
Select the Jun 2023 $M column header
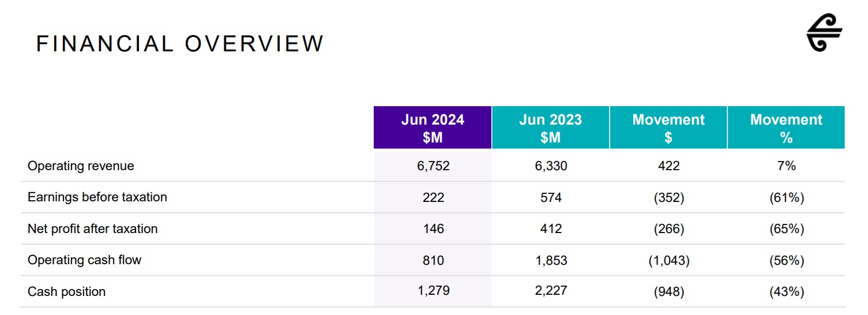550,128
